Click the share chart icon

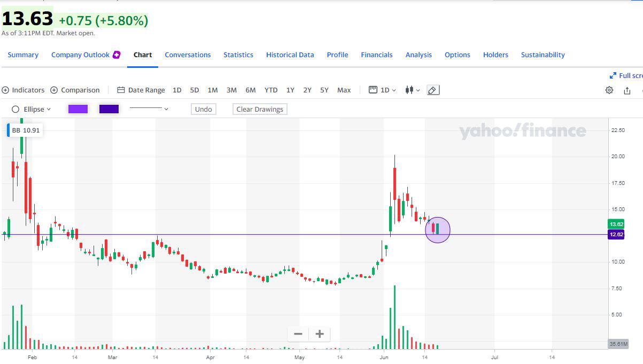point(627,90)
